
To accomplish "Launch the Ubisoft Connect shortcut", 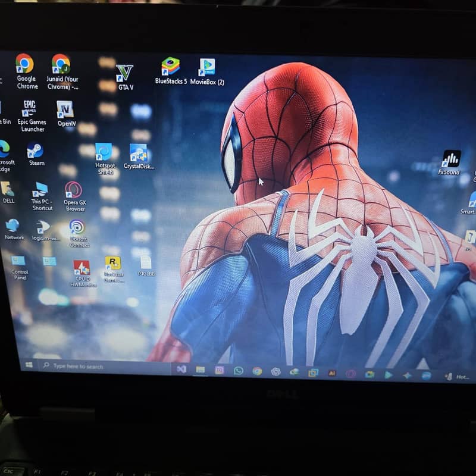I will tap(79, 233).
